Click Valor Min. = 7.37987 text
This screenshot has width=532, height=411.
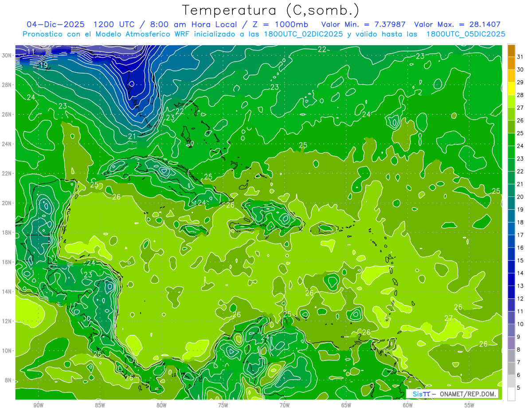[363, 24]
